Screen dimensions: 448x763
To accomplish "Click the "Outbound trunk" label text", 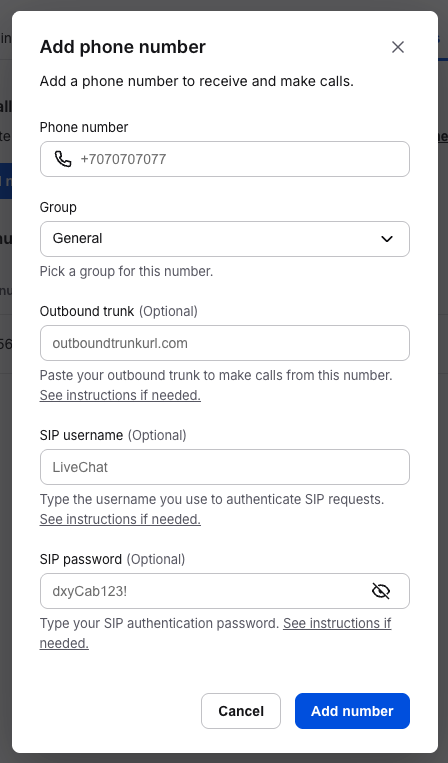I will point(87,311).
